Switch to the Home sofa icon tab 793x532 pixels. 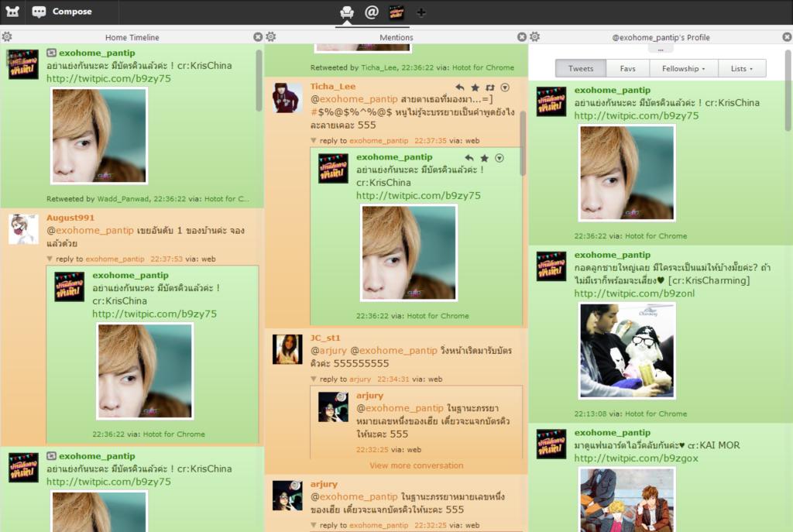tap(347, 12)
